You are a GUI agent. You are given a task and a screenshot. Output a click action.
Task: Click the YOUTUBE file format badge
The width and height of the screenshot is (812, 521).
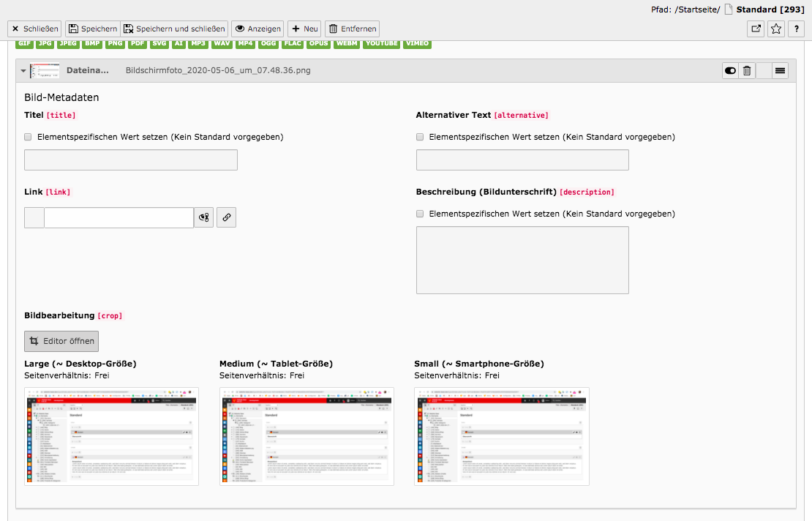[381, 43]
